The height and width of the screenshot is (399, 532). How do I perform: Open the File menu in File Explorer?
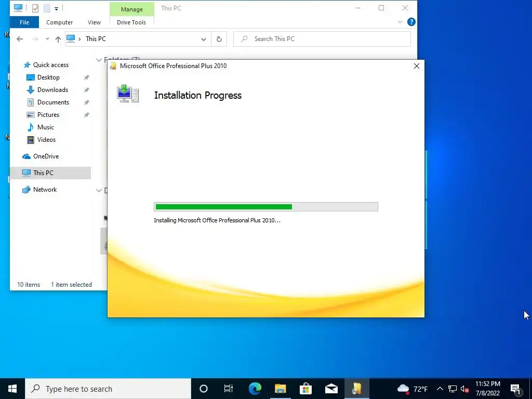pyautogui.click(x=24, y=22)
